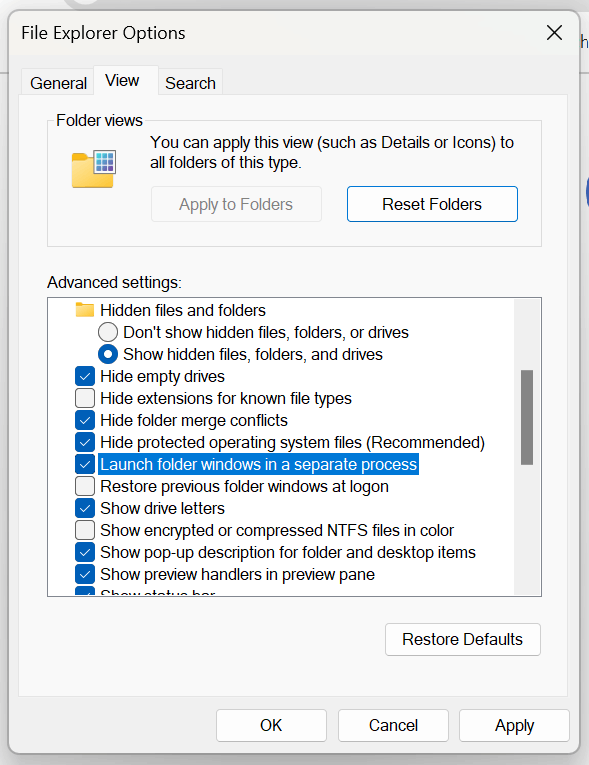Open the Search tab
Image resolution: width=589 pixels, height=765 pixels.
(190, 83)
